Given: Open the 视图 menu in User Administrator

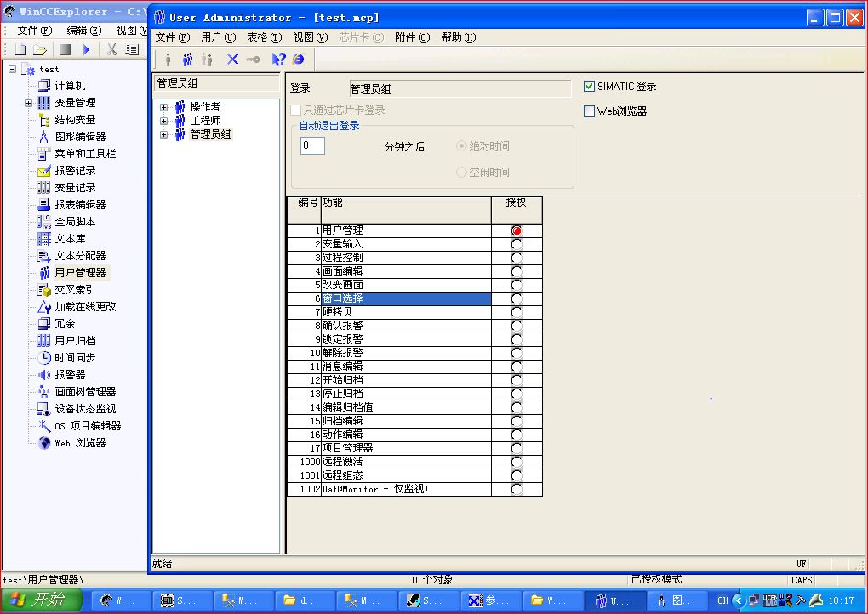Looking at the screenshot, I should [x=310, y=37].
